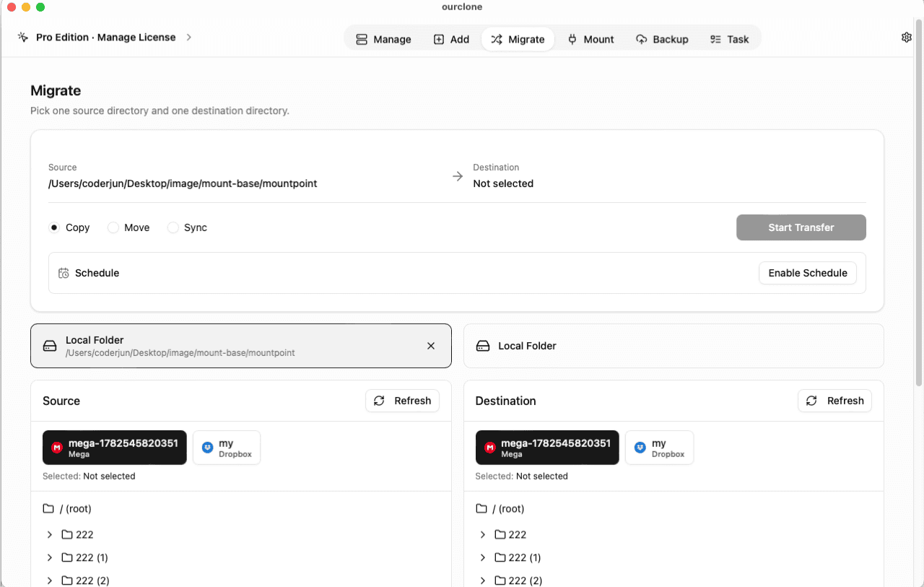
Task: Click the Source Refresh circular arrows icon
Action: coord(379,401)
